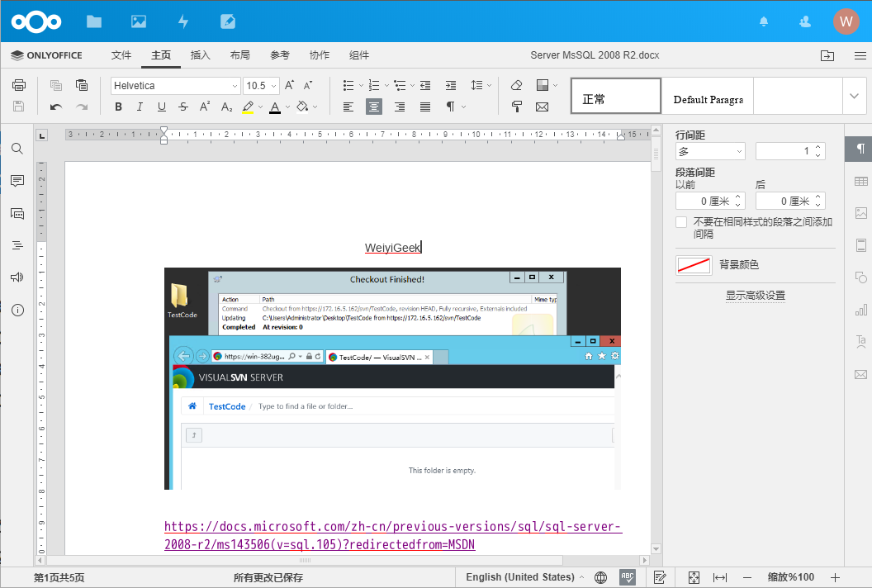872x588 pixels.
Task: Toggle track changes in status bar
Action: pyautogui.click(x=660, y=577)
